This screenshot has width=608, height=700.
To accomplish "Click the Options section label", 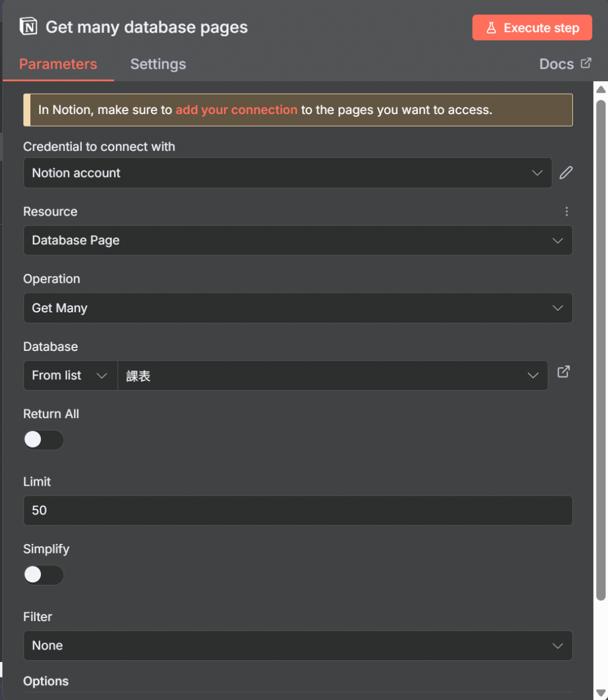I will pyautogui.click(x=46, y=681).
